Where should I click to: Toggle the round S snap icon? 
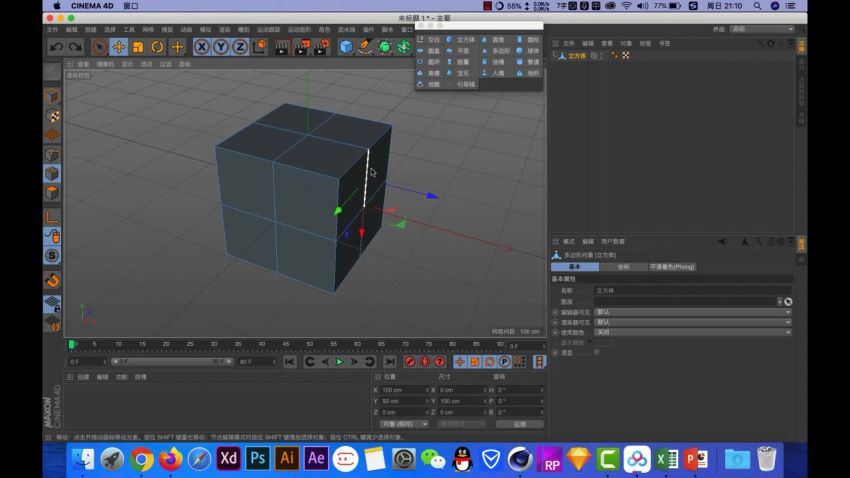[x=52, y=255]
